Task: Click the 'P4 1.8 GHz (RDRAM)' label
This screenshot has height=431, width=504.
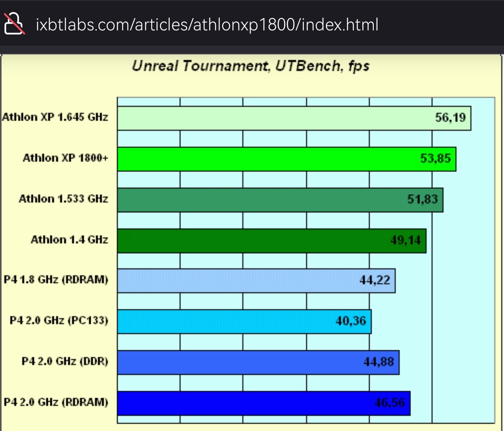Action: point(56,280)
